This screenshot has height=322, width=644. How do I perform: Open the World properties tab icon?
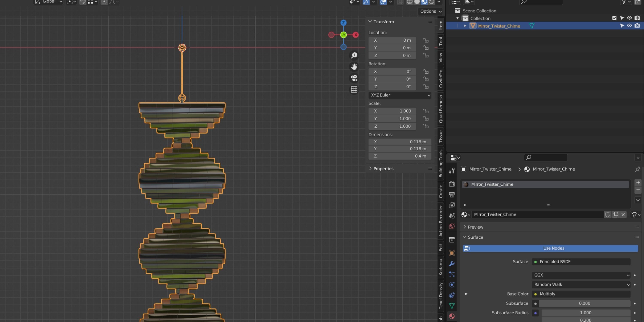451,226
